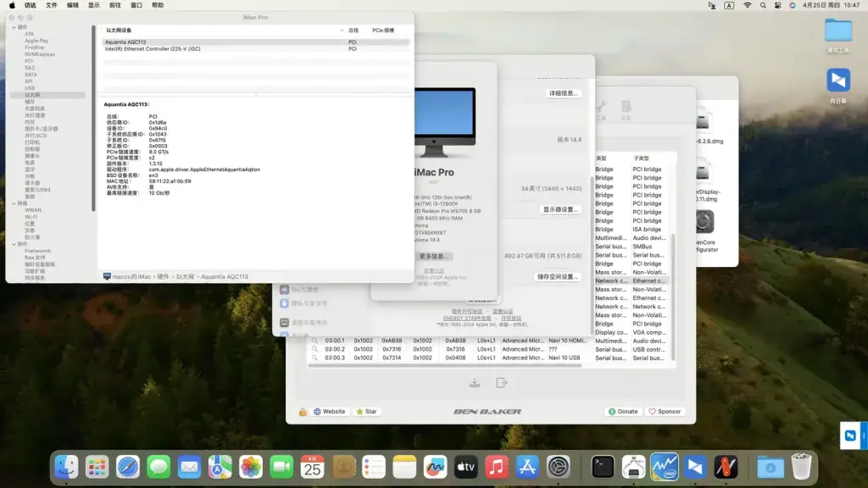Click the 显示器设置... button
Image resolution: width=868 pixels, height=488 pixels.
pos(560,210)
